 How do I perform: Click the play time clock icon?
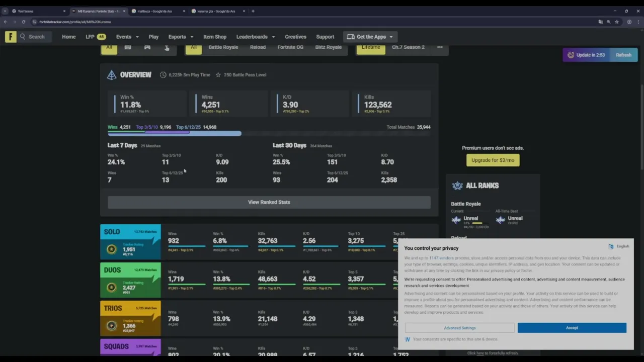(x=163, y=75)
